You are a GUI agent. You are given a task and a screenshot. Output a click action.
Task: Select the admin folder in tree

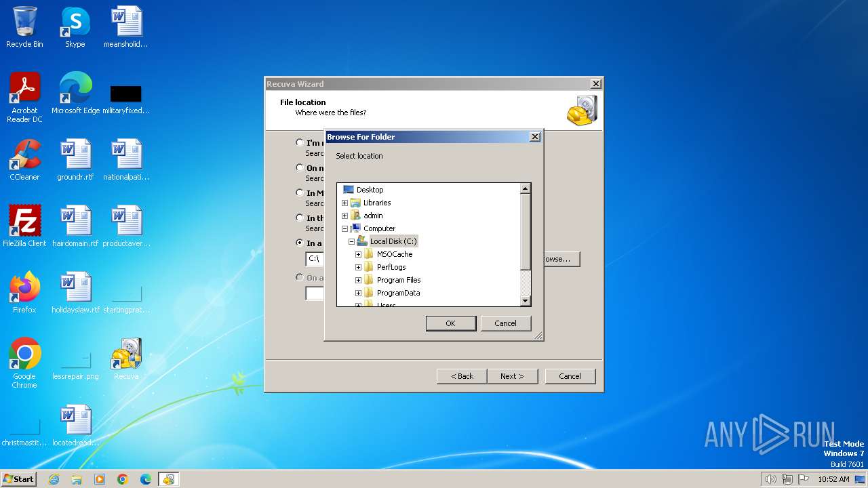point(373,216)
